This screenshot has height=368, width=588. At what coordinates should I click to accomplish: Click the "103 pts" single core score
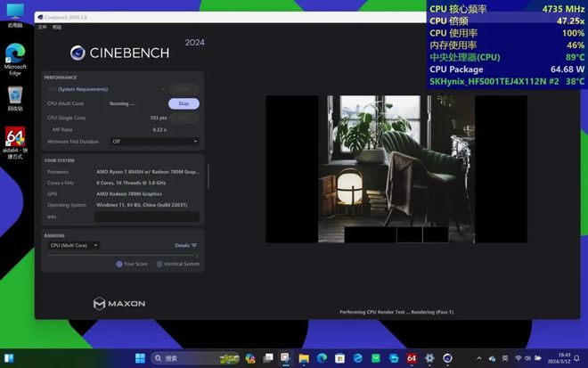pyautogui.click(x=159, y=118)
